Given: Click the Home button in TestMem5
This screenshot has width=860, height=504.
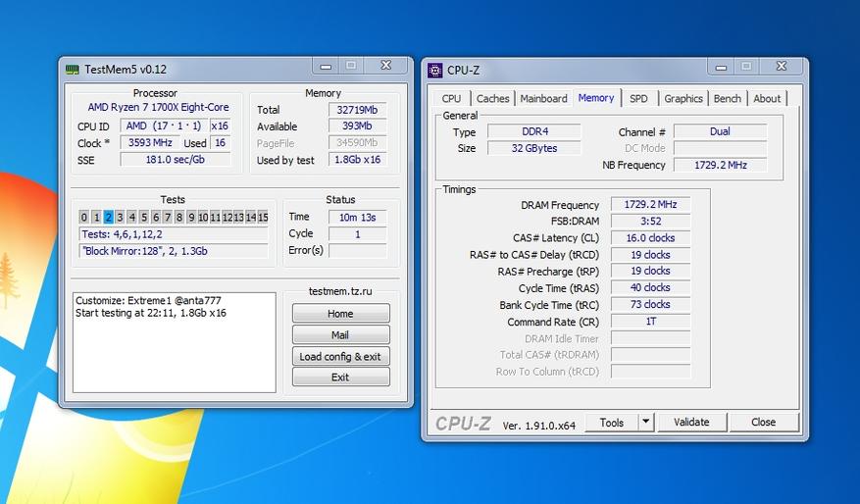Looking at the screenshot, I should 340,314.
